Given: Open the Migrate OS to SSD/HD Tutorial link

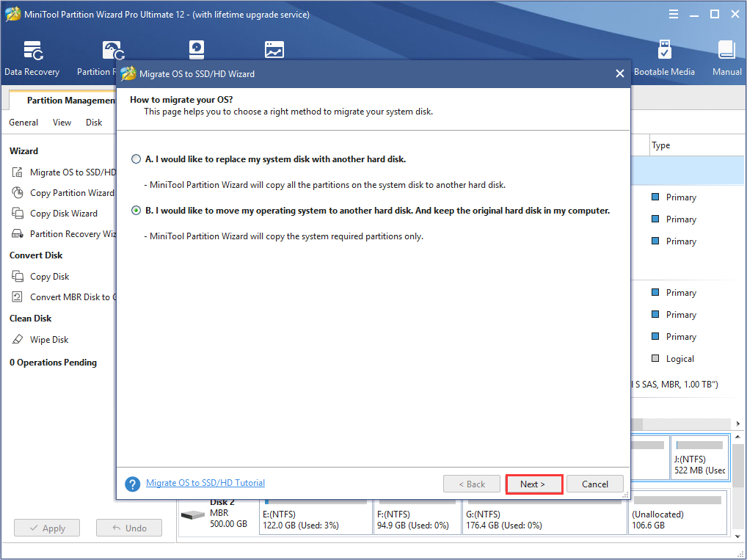Looking at the screenshot, I should (x=205, y=483).
